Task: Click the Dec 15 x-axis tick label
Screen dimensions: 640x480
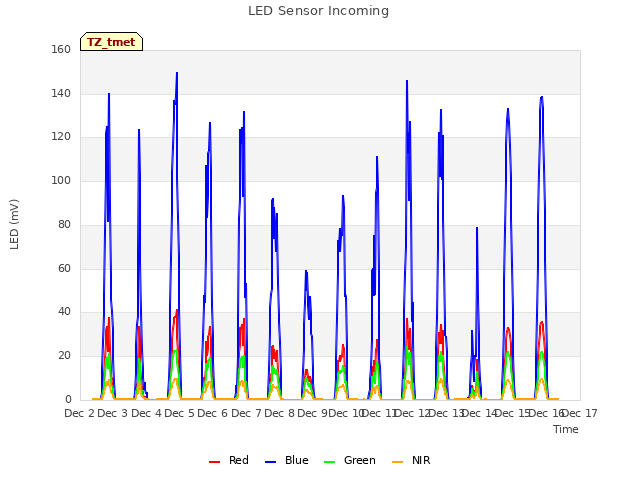Action: tap(513, 413)
